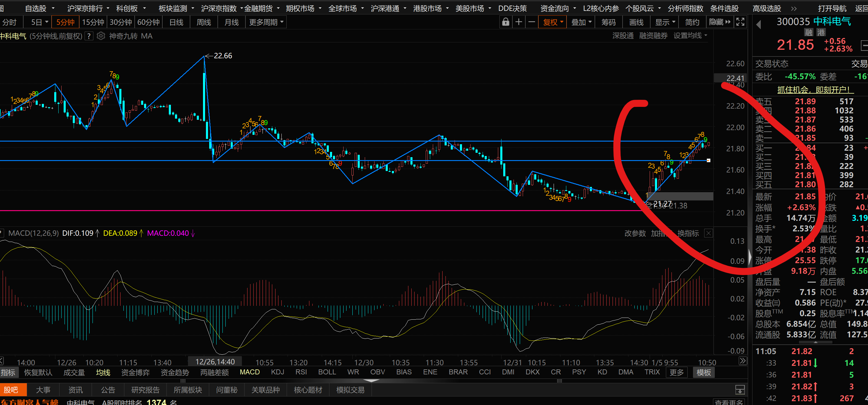
Task: Open indicator settings gear next to 神奇九转
Action: point(101,36)
